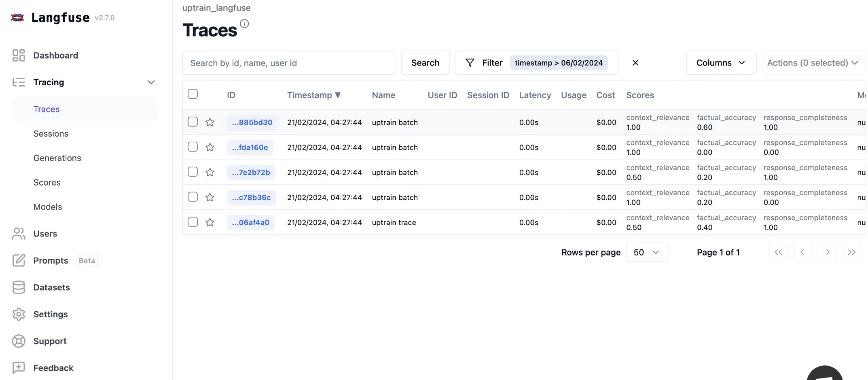Screen dimensions: 868x380
Task: Open trace ID ...885bd30
Action: [x=252, y=122]
